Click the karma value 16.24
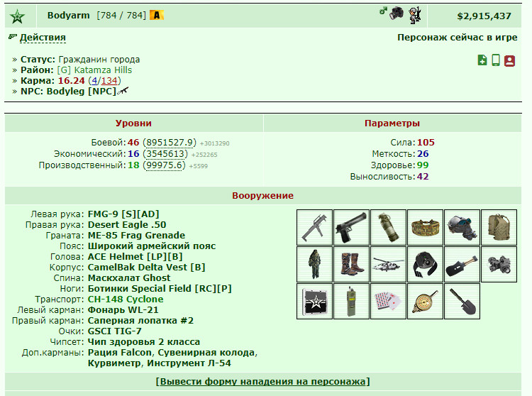 (x=71, y=81)
